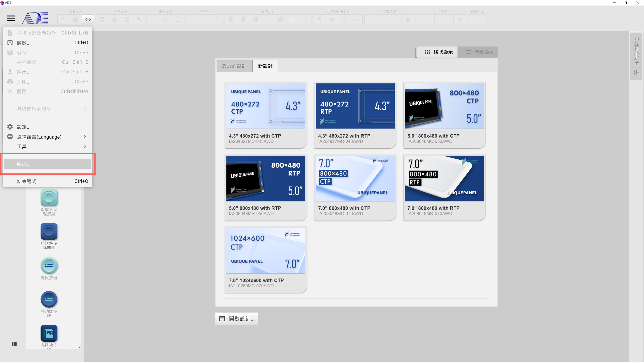This screenshot has width=644, height=362.
Task: Click the gear icon next to 設定
Action: [10, 127]
